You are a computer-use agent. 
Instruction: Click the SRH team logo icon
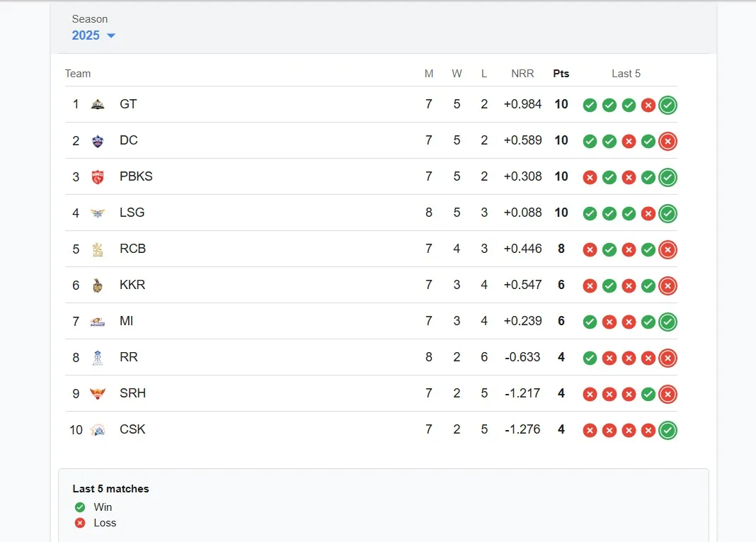click(x=98, y=394)
